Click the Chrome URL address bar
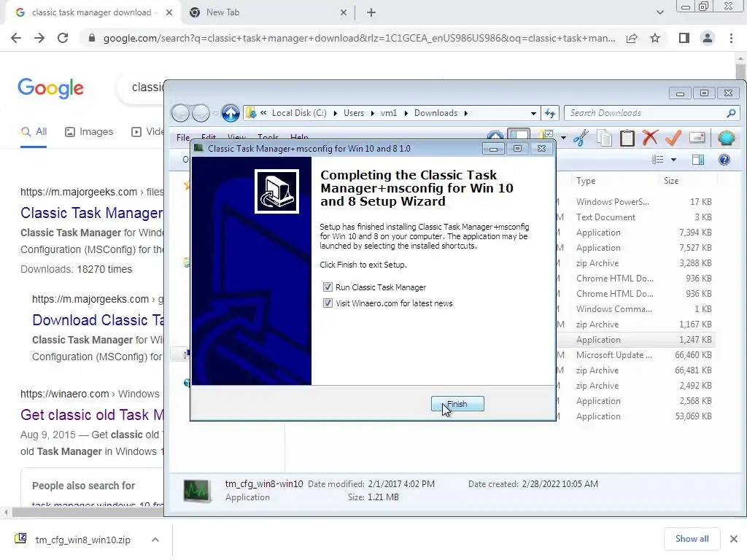Image resolution: width=747 pixels, height=560 pixels. [359, 38]
